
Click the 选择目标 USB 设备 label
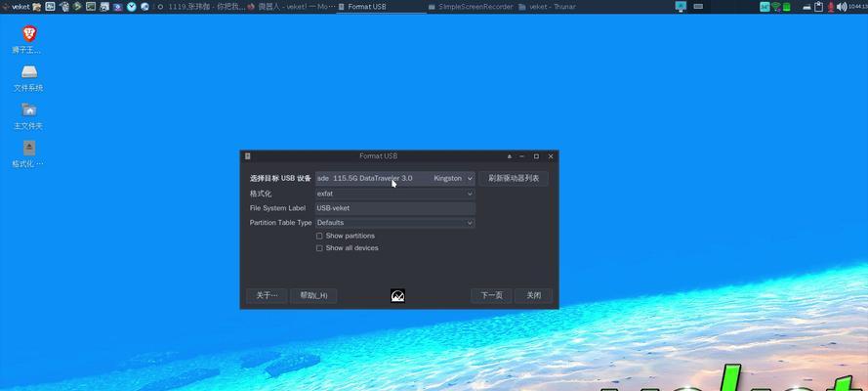pos(280,178)
